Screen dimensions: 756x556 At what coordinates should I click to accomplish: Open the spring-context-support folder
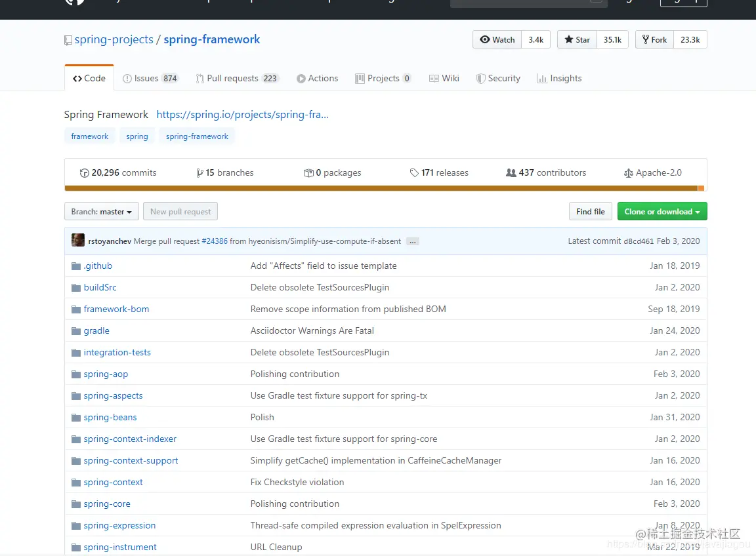pos(131,461)
